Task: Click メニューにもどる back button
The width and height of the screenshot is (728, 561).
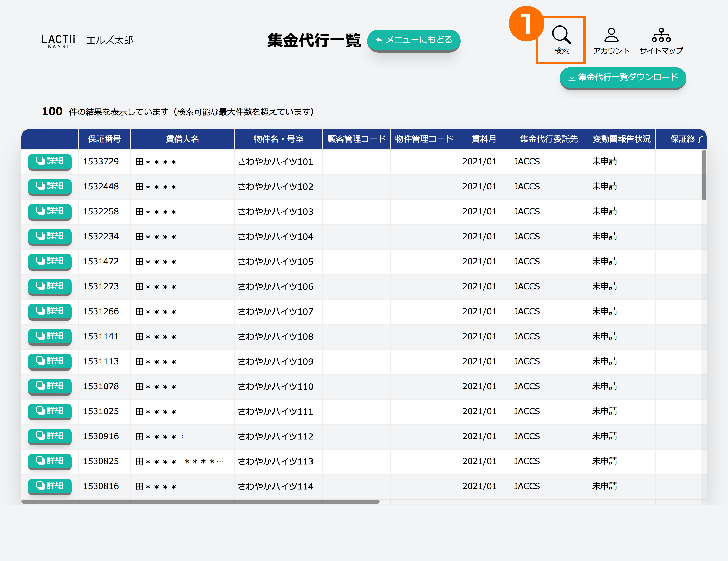Action: pos(413,40)
